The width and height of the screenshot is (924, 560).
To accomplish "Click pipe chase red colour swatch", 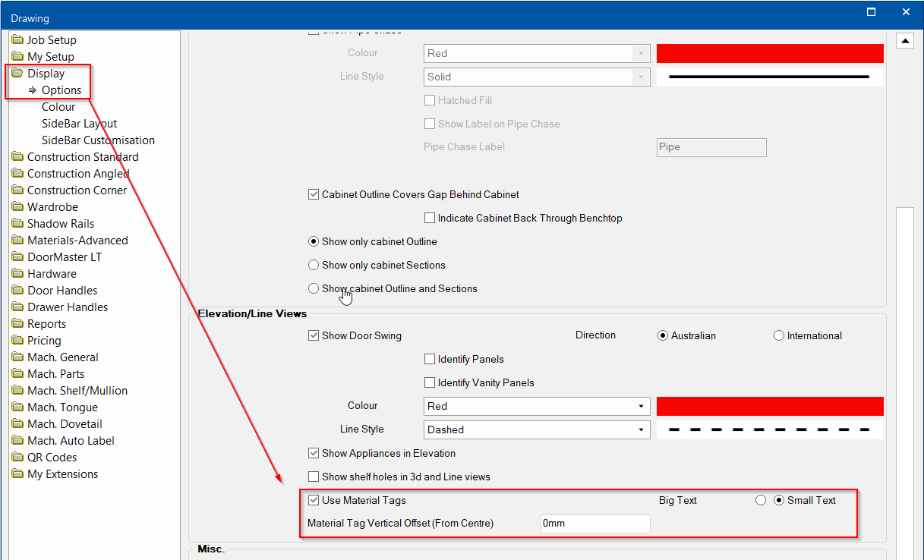I will click(770, 53).
